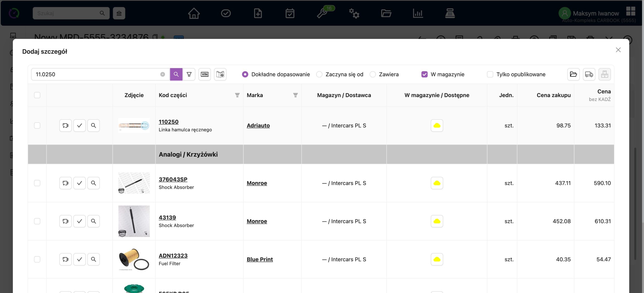The width and height of the screenshot is (644, 293).
Task: Open the folder icon in modal toolbar
Action: click(573, 74)
